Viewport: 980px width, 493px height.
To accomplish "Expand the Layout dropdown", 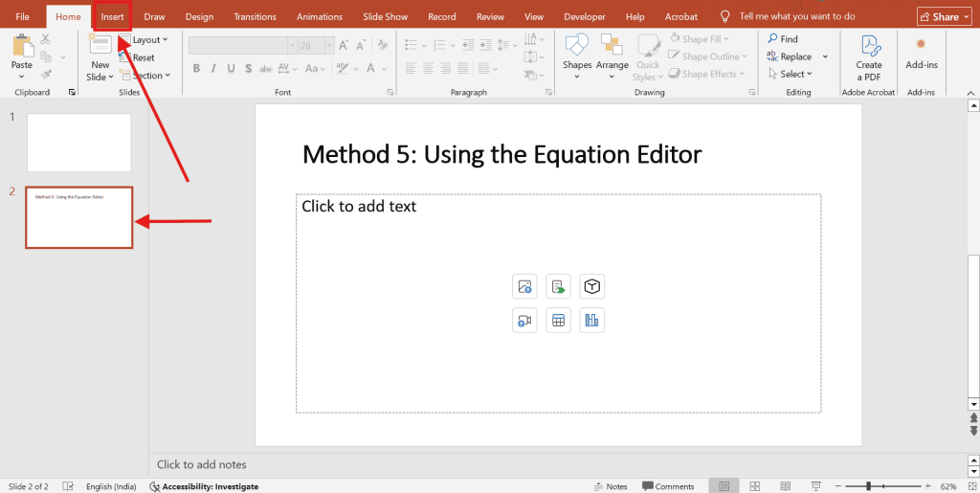I will pos(148,40).
